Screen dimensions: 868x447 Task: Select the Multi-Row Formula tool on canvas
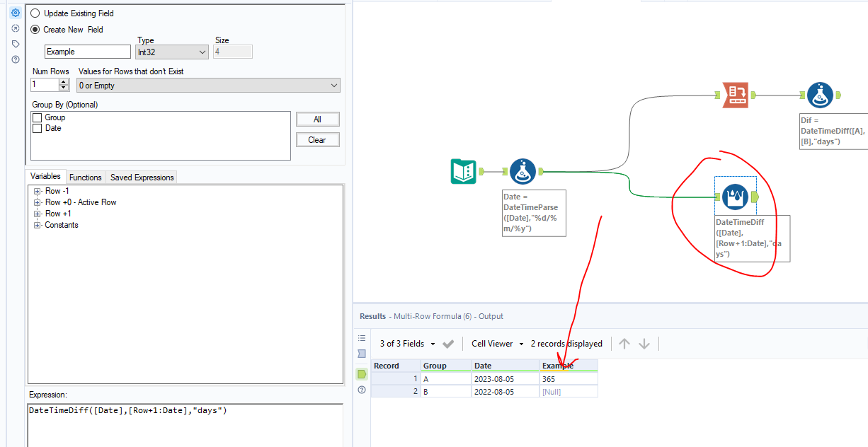point(736,196)
